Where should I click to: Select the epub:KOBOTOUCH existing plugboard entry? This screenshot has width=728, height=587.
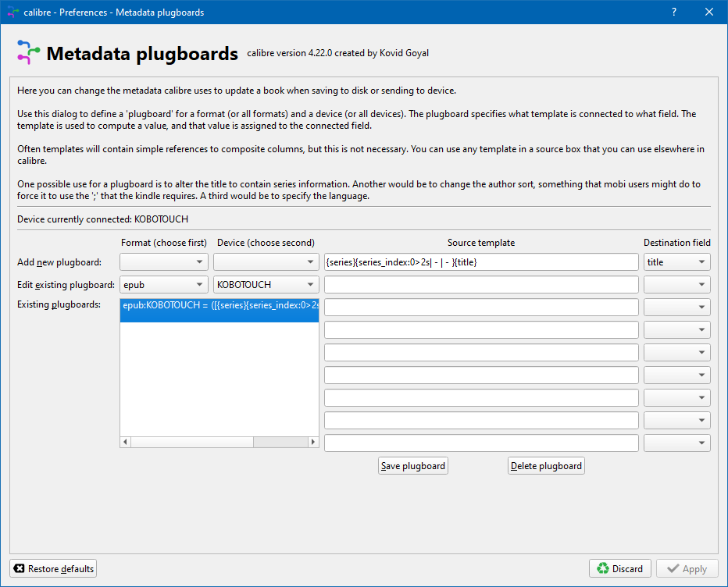[x=219, y=310]
